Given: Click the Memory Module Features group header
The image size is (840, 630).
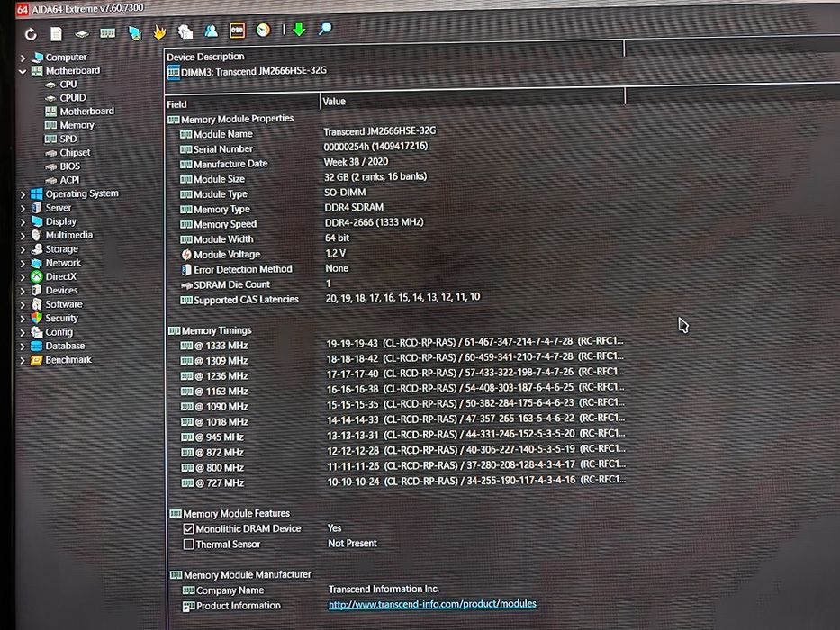Looking at the screenshot, I should click(x=230, y=513).
